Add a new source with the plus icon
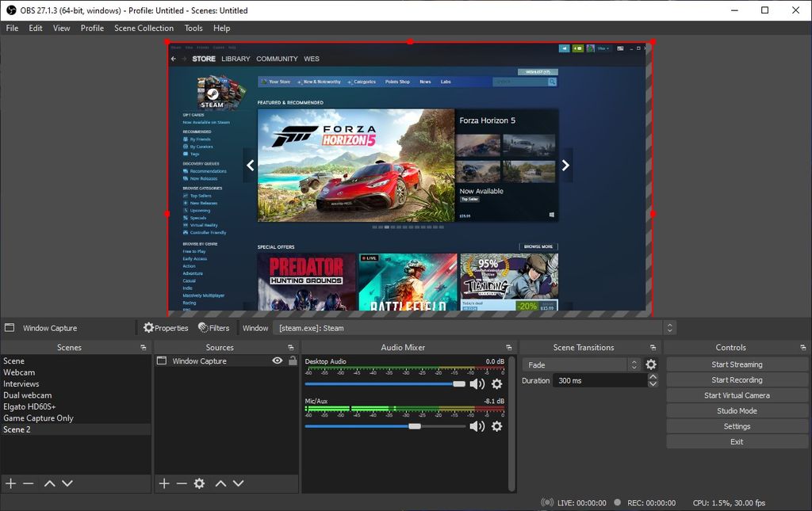Image resolution: width=812 pixels, height=511 pixels. pos(163,483)
